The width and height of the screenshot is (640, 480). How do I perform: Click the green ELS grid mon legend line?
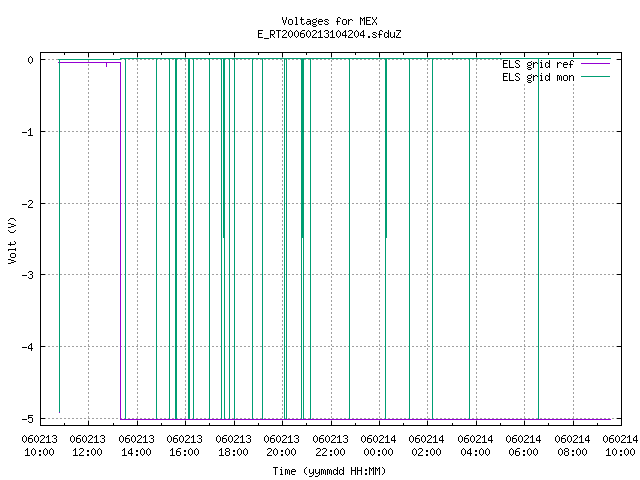pos(596,77)
